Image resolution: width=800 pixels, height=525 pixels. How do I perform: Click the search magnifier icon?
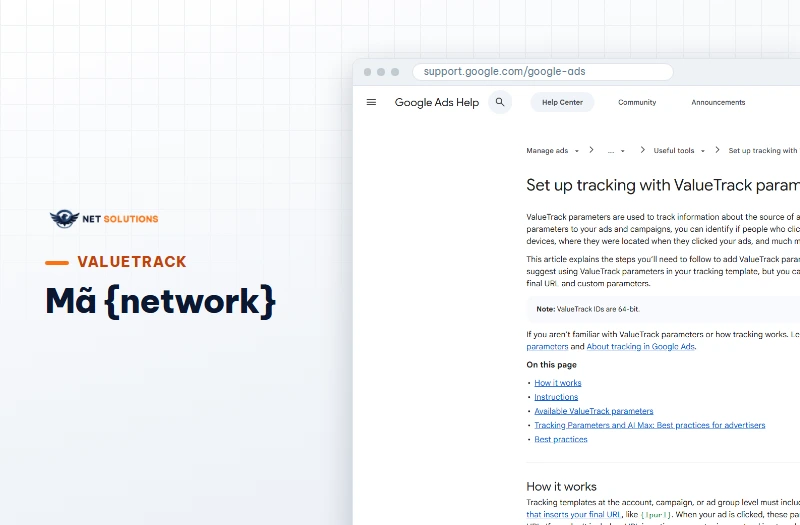click(500, 102)
